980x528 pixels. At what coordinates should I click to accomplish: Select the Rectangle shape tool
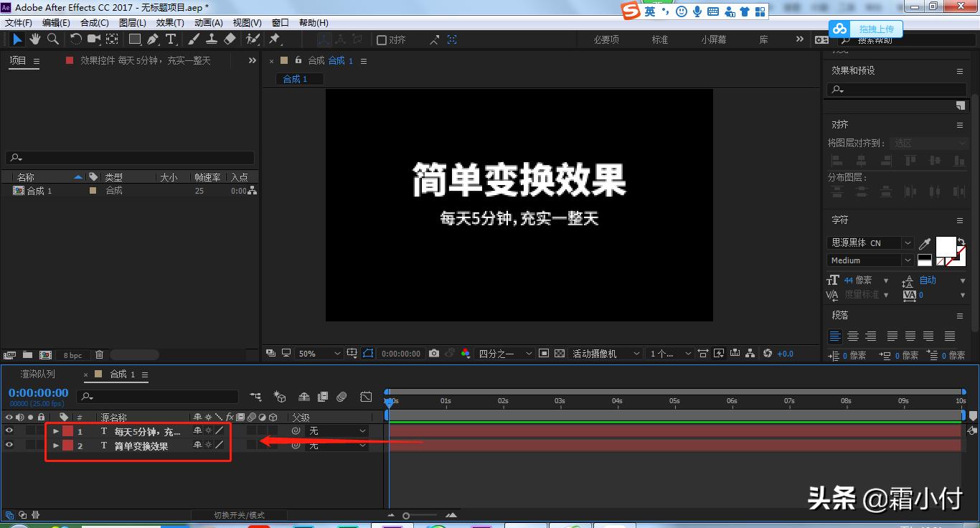tap(135, 39)
